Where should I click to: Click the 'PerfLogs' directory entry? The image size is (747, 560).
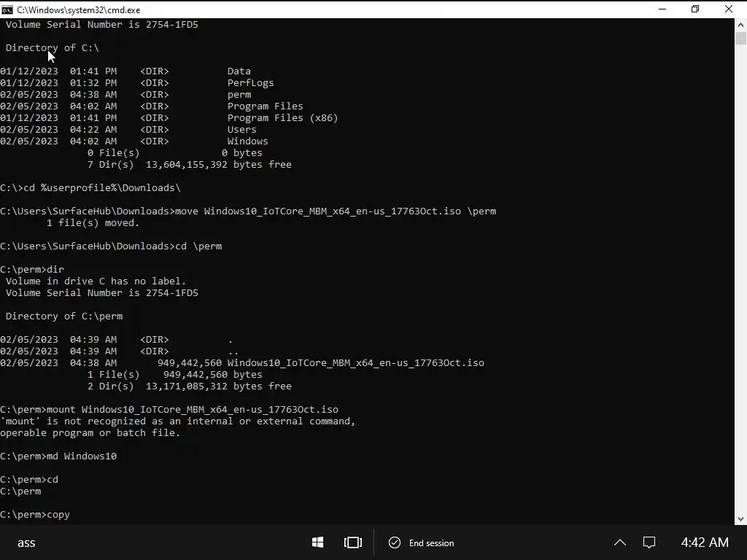[251, 83]
